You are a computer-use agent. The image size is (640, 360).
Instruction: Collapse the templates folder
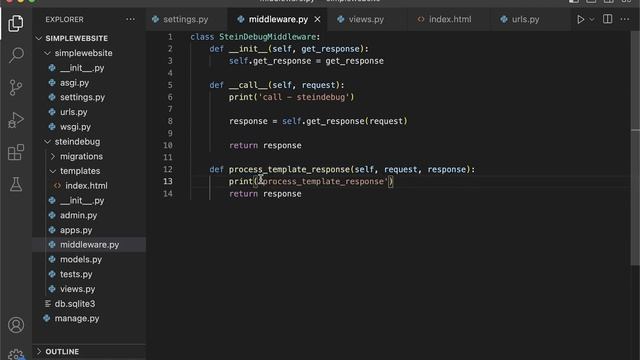pyautogui.click(x=80, y=171)
